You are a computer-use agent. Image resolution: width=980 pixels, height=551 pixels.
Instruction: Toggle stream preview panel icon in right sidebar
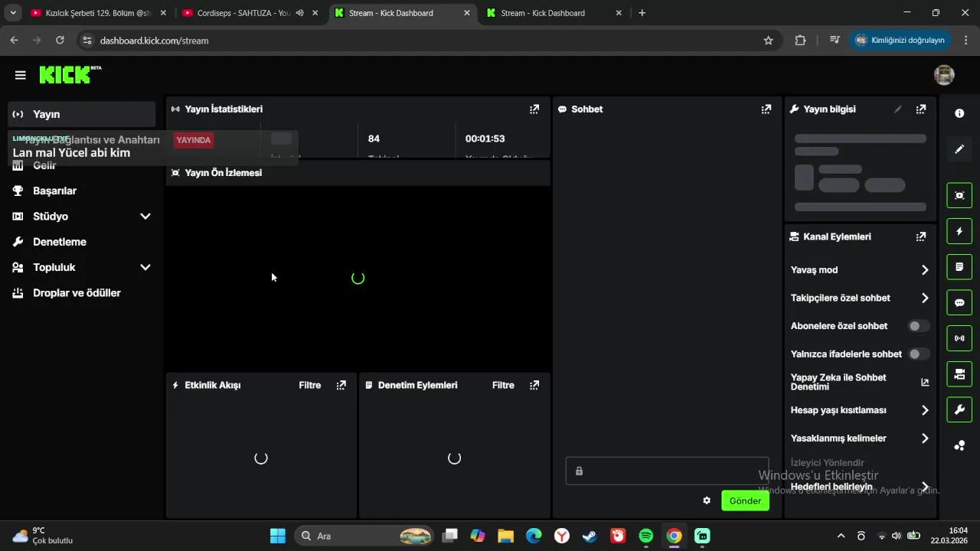pos(959,195)
